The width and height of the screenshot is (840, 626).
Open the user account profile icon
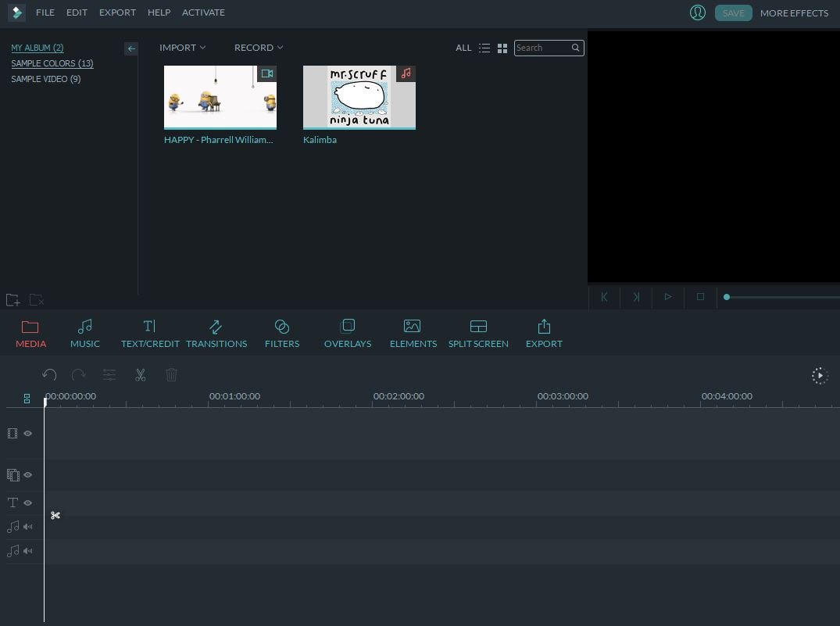pyautogui.click(x=697, y=13)
